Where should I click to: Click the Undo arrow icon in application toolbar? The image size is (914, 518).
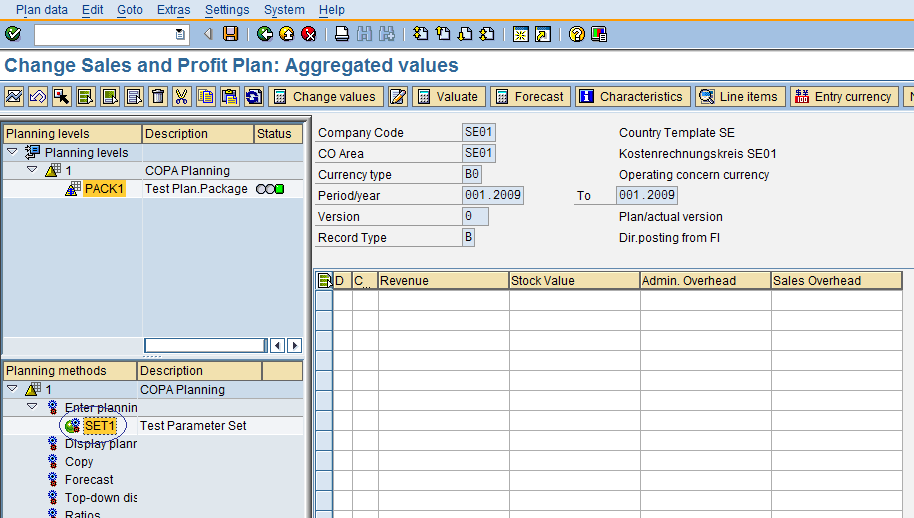(x=38, y=96)
